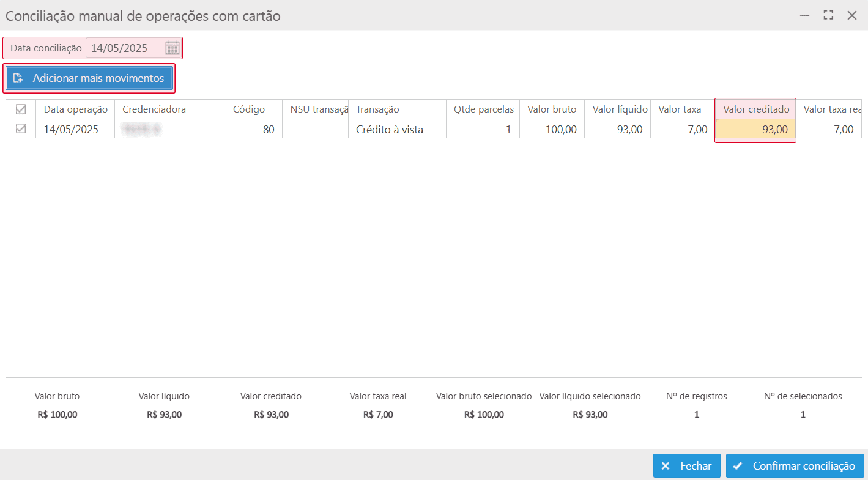Click the Valor creditado column header
Image resolution: width=868 pixels, height=480 pixels.
coord(756,109)
